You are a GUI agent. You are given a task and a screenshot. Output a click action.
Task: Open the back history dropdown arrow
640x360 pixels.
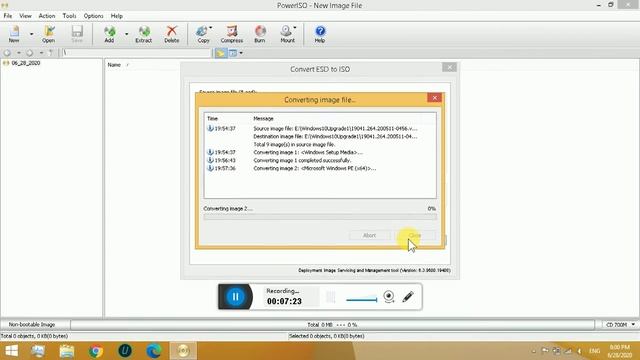[x=18, y=53]
